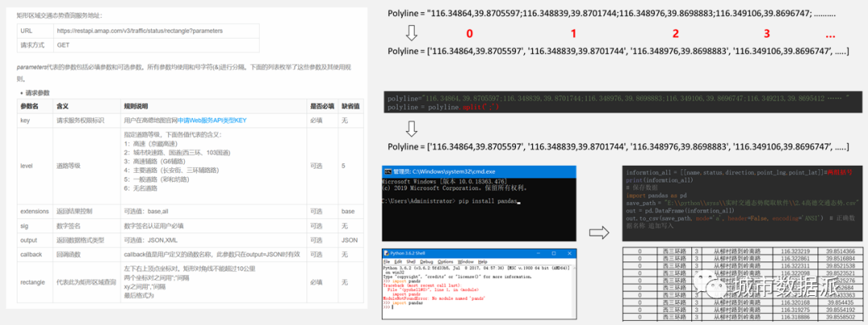
Task: Click the ModuleNotFoundError line in Python Shell
Action: (x=434, y=298)
